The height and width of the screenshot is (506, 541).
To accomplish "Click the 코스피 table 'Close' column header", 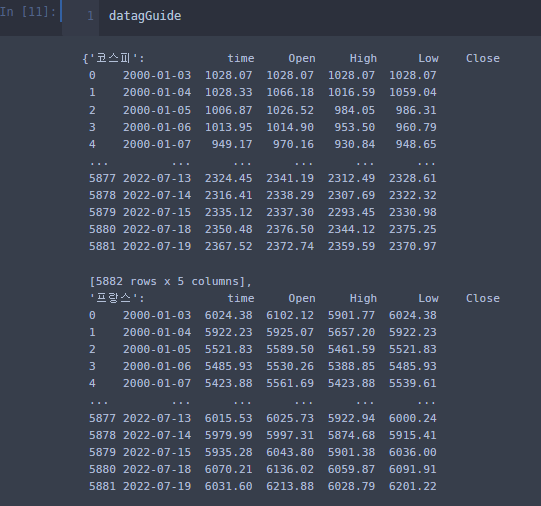I will pos(483,58).
